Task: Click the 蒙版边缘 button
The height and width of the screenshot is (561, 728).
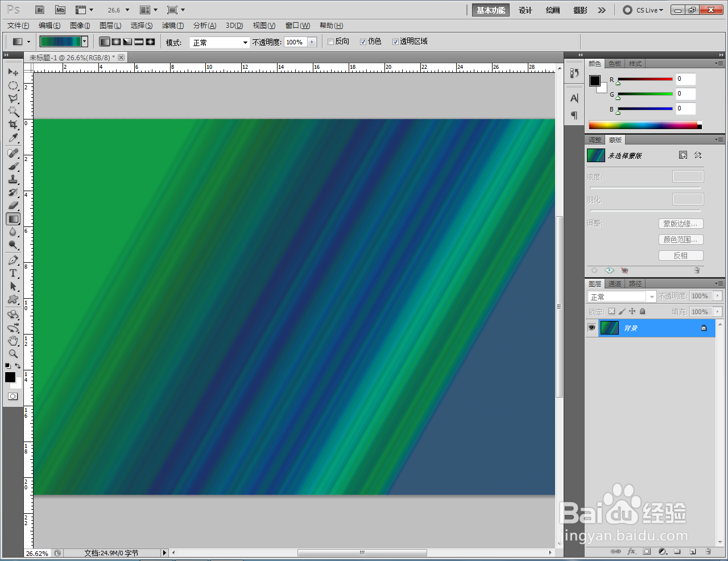Action: (x=681, y=224)
